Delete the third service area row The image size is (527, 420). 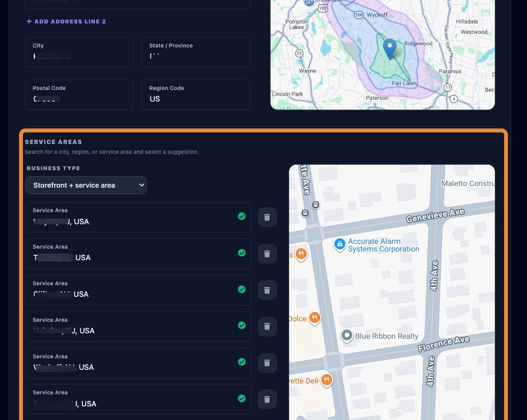click(267, 290)
